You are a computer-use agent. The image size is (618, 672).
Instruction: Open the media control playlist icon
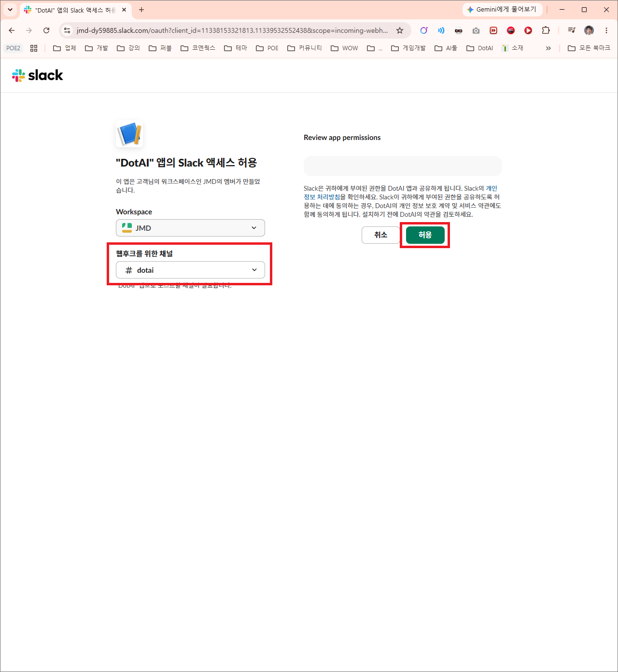(572, 30)
